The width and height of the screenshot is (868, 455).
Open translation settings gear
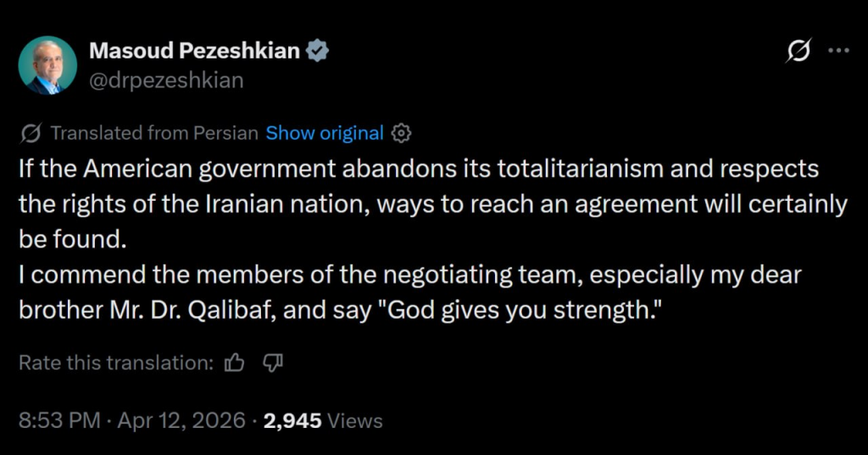click(403, 133)
